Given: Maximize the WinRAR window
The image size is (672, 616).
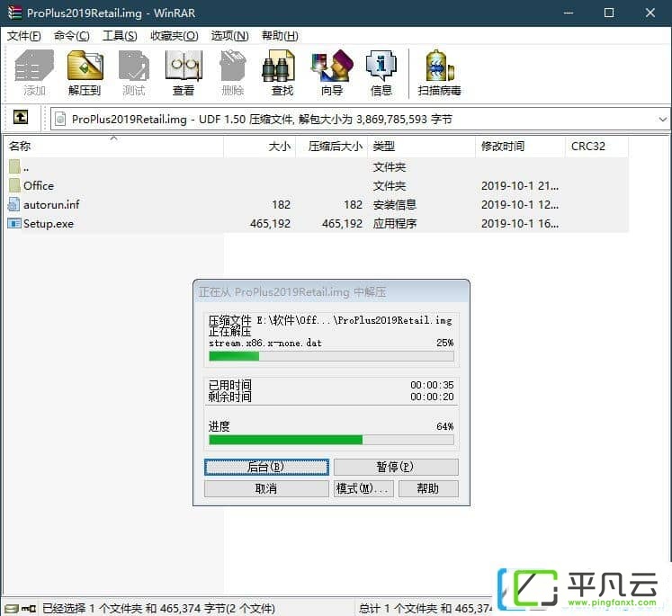Looking at the screenshot, I should [x=609, y=13].
